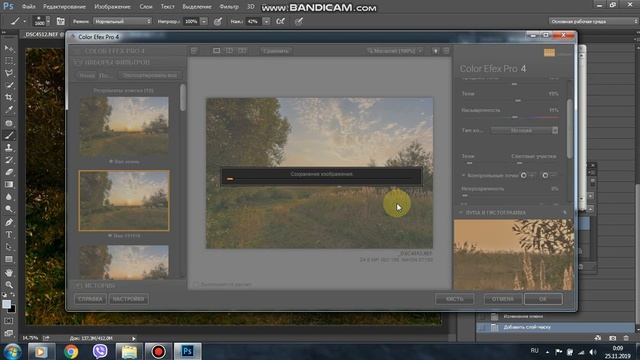Collapse the Loupe and Histogram section
This screenshot has width=640, height=360.
click(461, 213)
